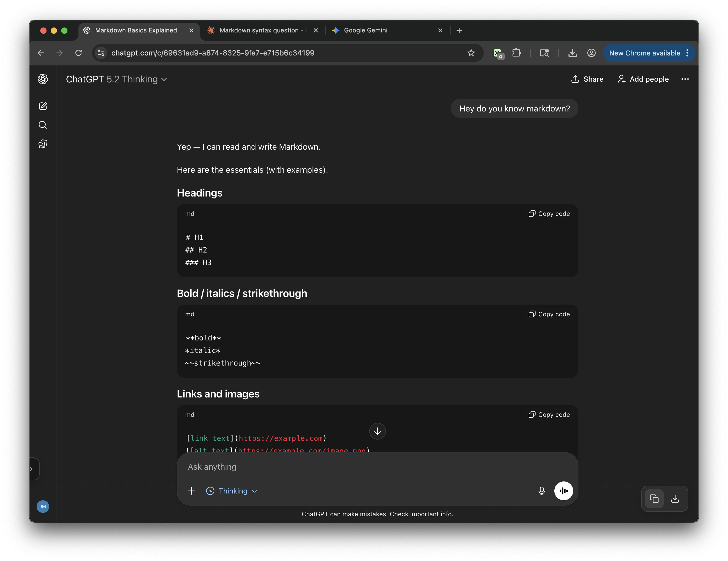This screenshot has height=561, width=728.
Task: Click the Share button
Action: tap(587, 79)
